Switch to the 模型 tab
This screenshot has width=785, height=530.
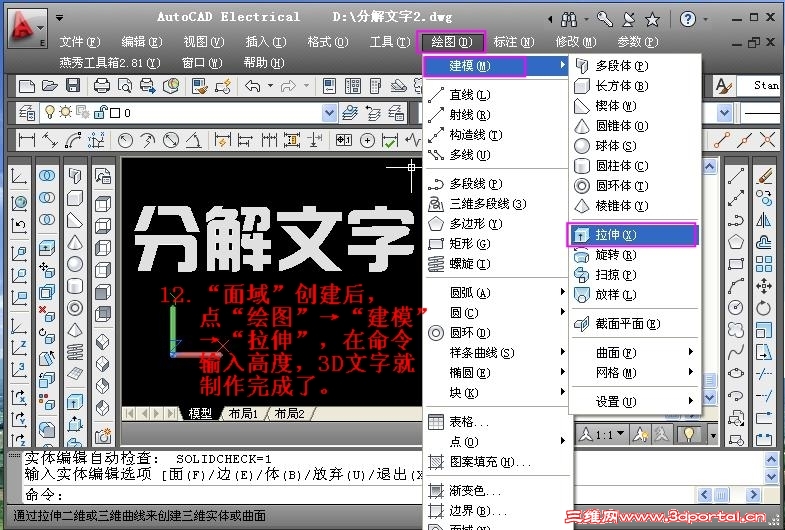point(200,413)
